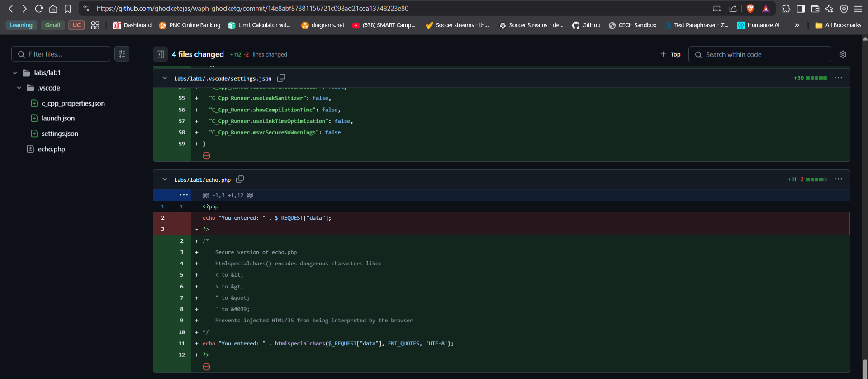
Task: Collapse the echo.php diff
Action: 165,180
